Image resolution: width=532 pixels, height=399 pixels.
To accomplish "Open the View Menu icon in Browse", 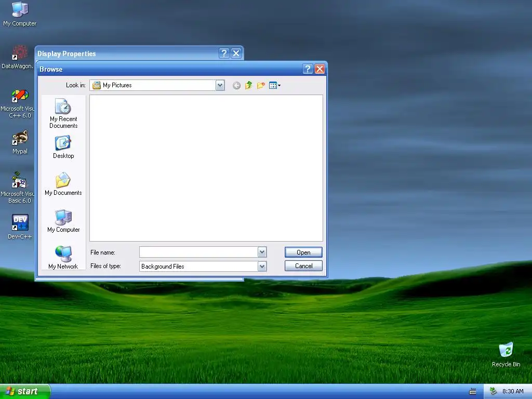I will (274, 85).
